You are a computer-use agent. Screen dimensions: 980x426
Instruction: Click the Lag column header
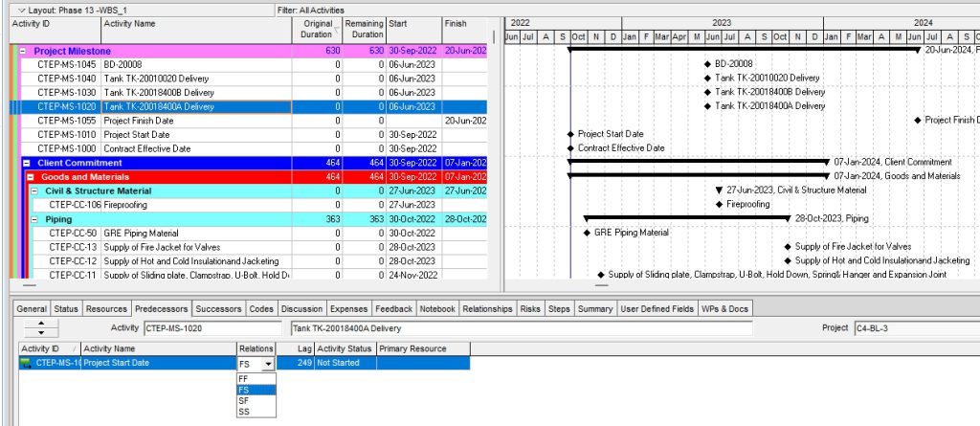tap(296, 348)
